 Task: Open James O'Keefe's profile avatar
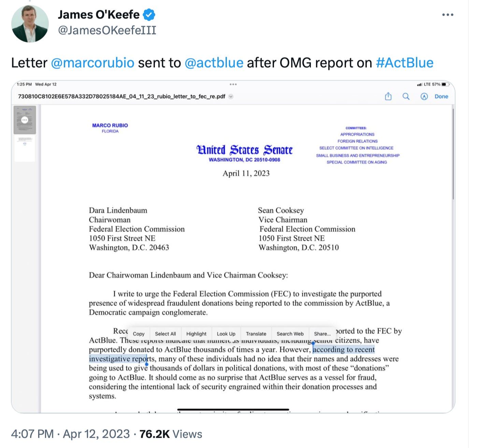point(30,24)
